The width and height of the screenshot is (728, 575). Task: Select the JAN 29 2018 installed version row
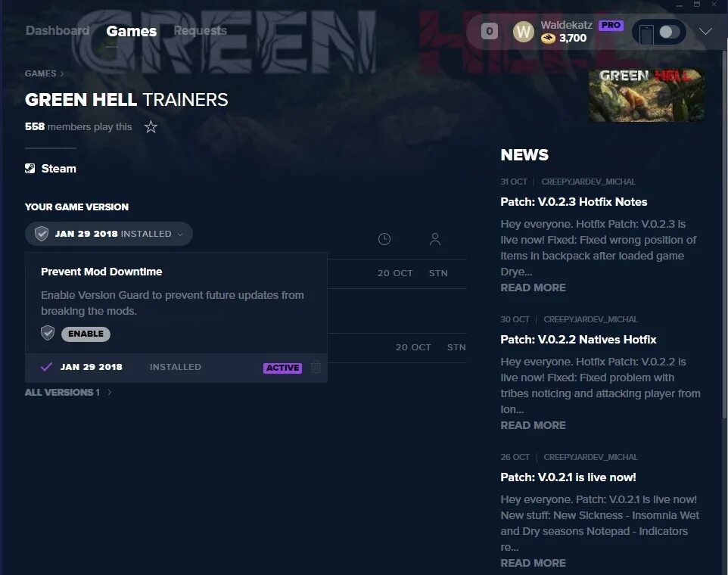click(176, 367)
